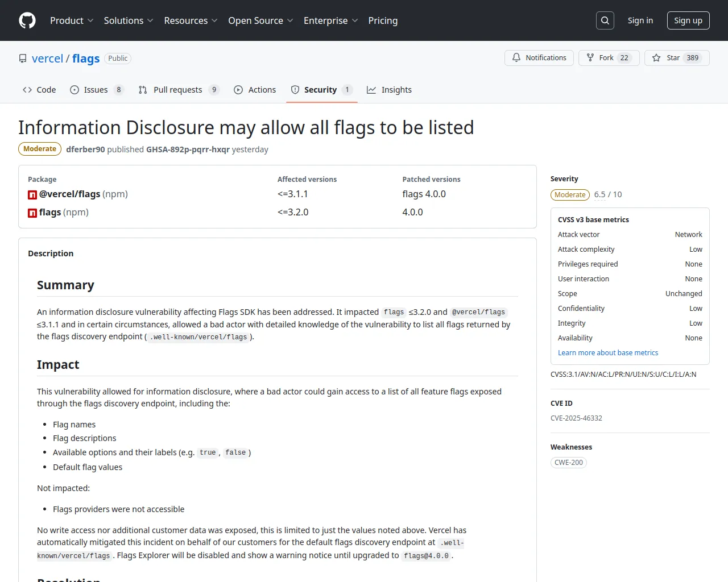This screenshot has width=728, height=582.
Task: Click the Issues circle icon
Action: click(x=75, y=90)
